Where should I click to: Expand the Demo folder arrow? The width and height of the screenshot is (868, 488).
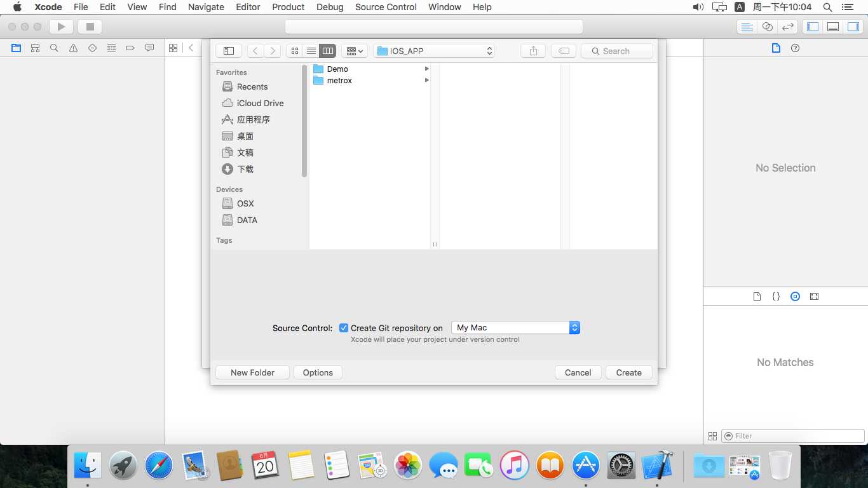(x=426, y=69)
